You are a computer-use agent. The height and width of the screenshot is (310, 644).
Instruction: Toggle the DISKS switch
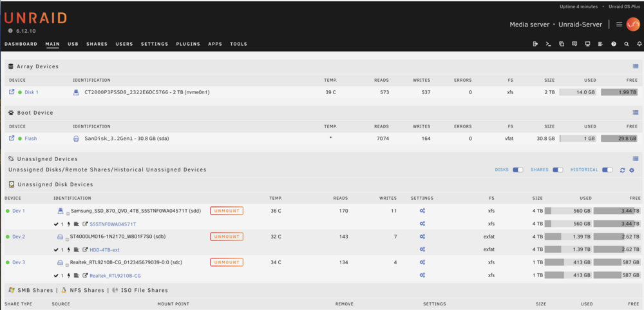point(518,170)
